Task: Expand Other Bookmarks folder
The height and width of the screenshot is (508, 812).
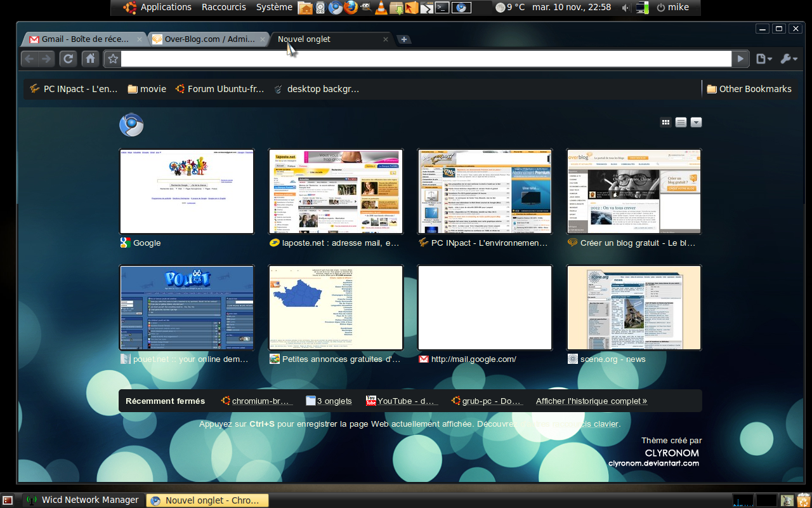Action: (x=749, y=89)
